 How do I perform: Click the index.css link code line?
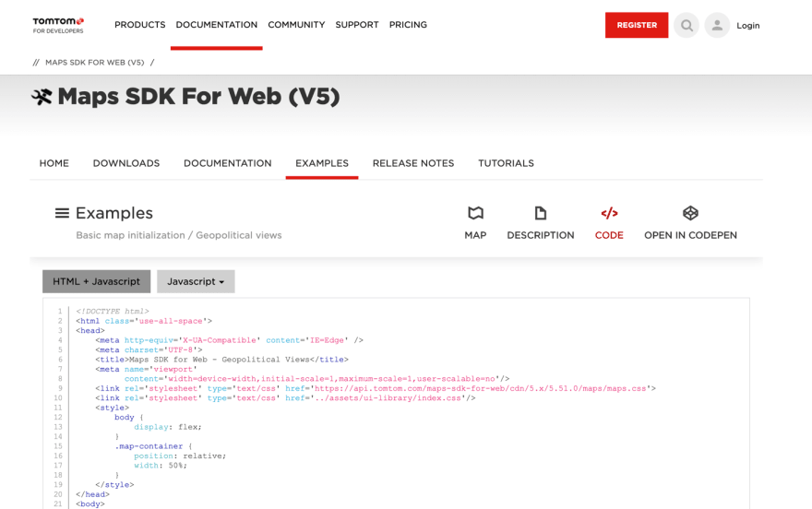tap(285, 398)
